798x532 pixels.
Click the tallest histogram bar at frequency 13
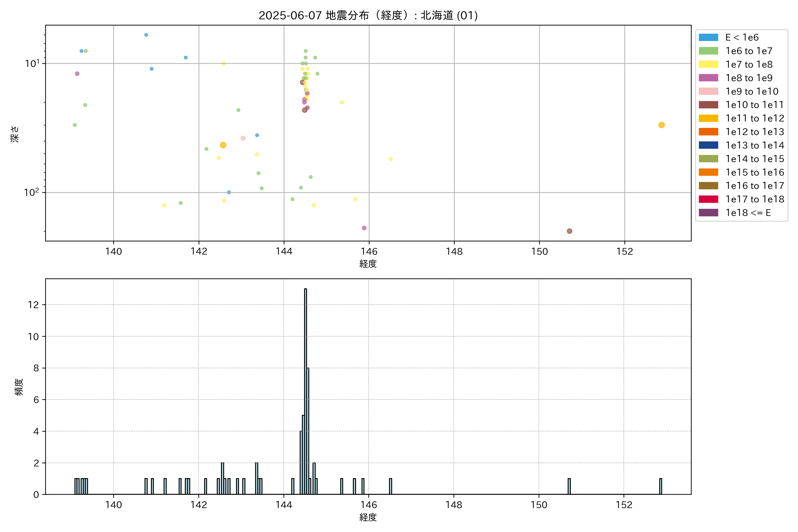(305, 390)
